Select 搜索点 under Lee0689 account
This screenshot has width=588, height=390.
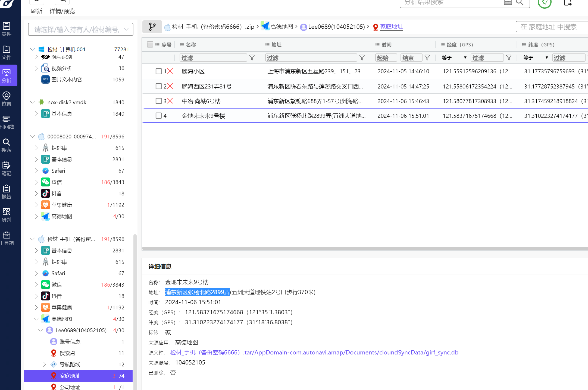[67, 353]
